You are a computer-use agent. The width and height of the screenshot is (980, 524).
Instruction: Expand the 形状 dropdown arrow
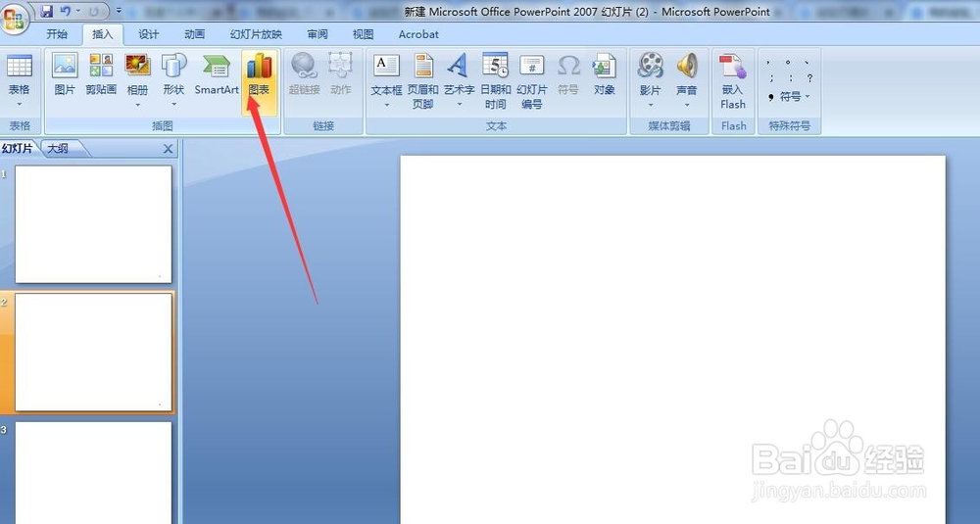(x=173, y=104)
